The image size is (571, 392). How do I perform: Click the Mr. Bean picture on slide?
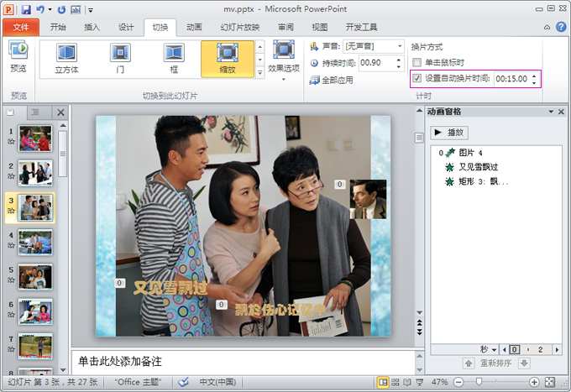(x=368, y=199)
